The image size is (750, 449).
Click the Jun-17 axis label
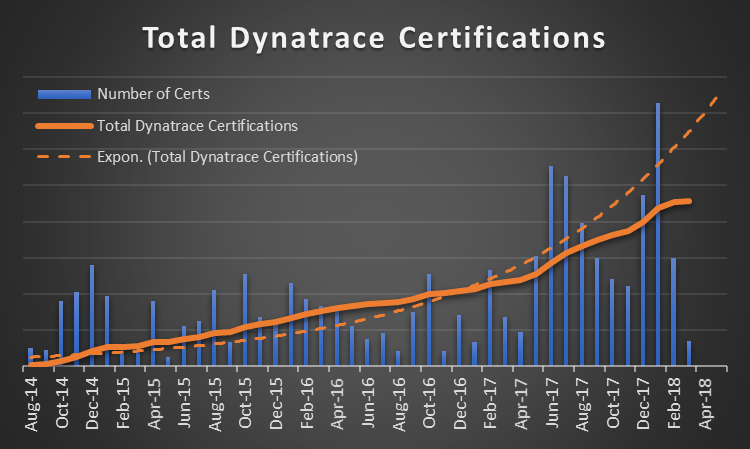coord(553,405)
